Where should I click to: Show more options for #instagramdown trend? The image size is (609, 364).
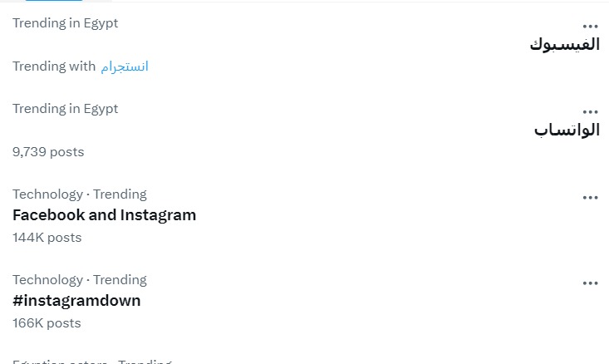point(590,283)
